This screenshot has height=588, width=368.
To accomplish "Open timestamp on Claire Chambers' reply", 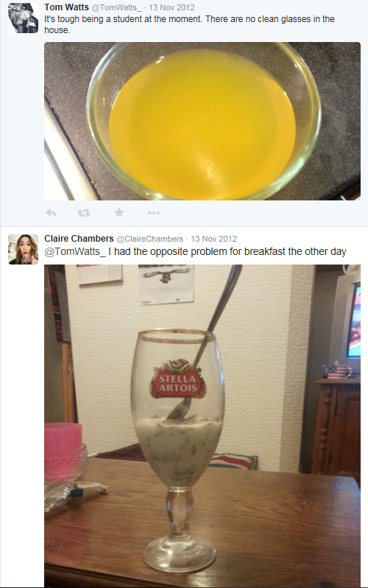I will (x=213, y=239).
